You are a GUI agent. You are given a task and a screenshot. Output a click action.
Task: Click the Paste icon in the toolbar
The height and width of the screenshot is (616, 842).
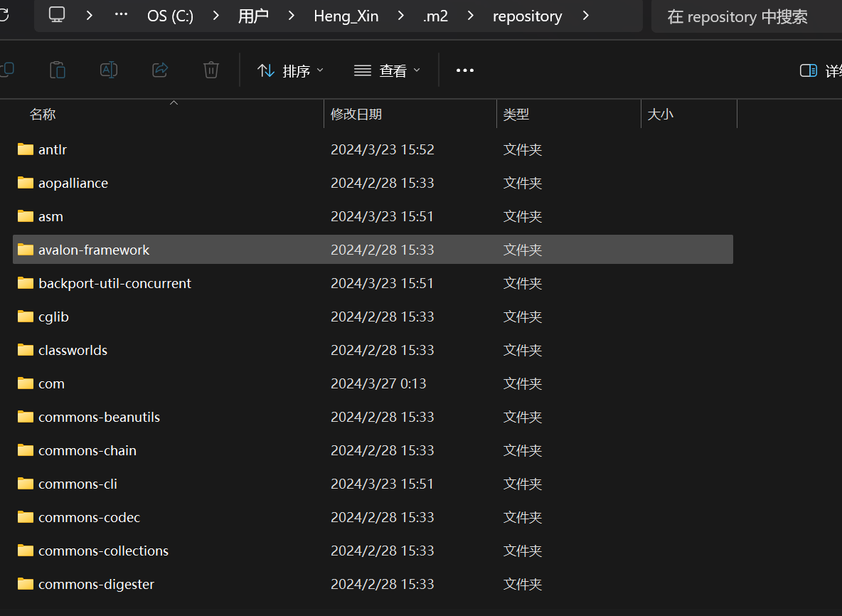pos(58,70)
